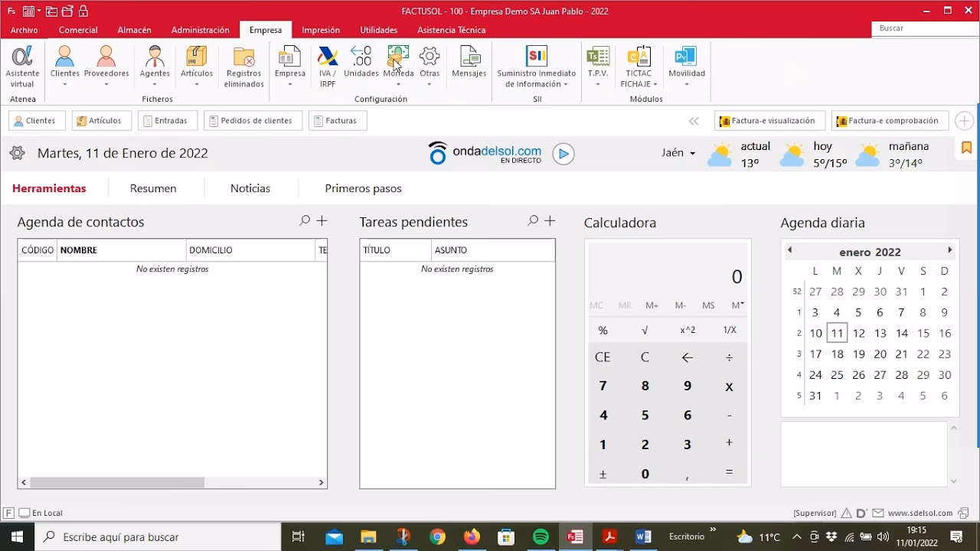This screenshot has height=551, width=980.
Task: Open Spotify from the Windows taskbar
Action: click(541, 536)
